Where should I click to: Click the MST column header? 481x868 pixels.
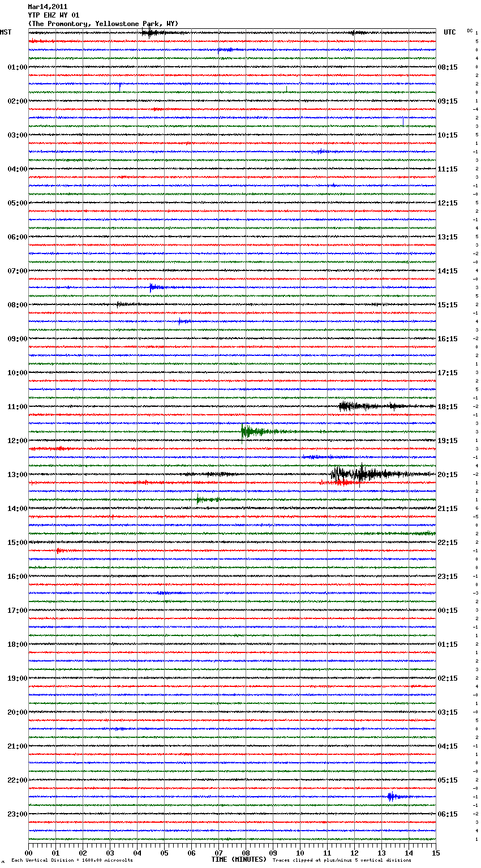tap(6, 32)
